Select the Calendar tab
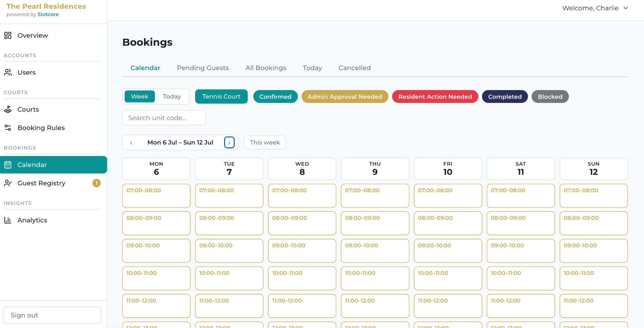Screen dimensions: 644x328 pos(145,68)
